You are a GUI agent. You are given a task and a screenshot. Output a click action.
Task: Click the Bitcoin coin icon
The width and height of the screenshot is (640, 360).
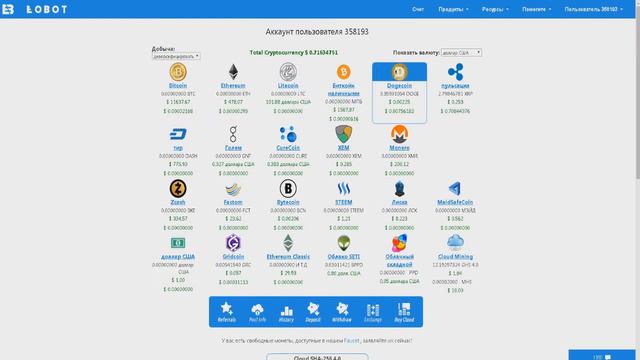click(x=178, y=72)
